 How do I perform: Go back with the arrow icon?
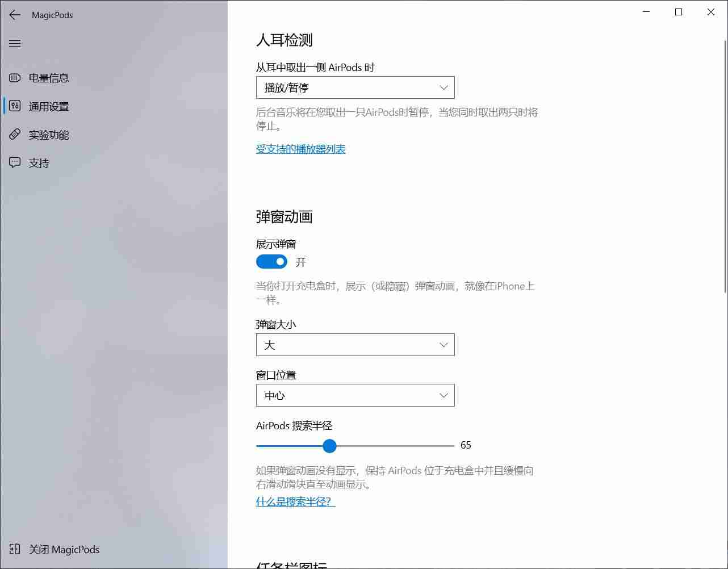click(15, 15)
